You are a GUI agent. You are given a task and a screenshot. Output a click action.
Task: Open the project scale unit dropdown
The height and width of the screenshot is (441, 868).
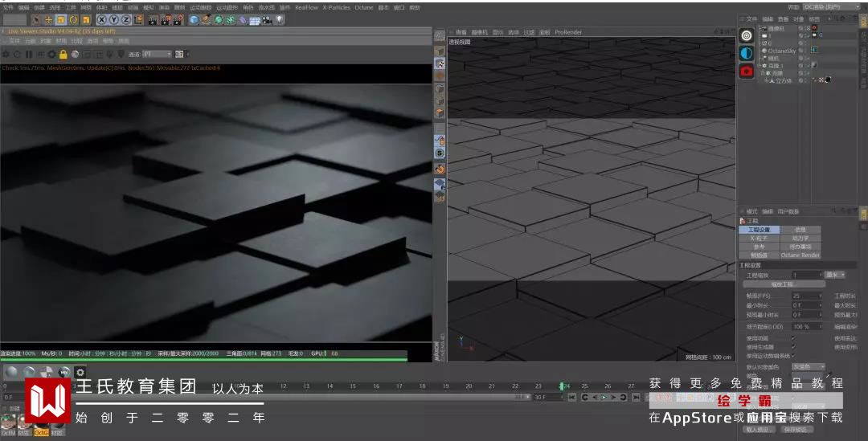coord(835,275)
